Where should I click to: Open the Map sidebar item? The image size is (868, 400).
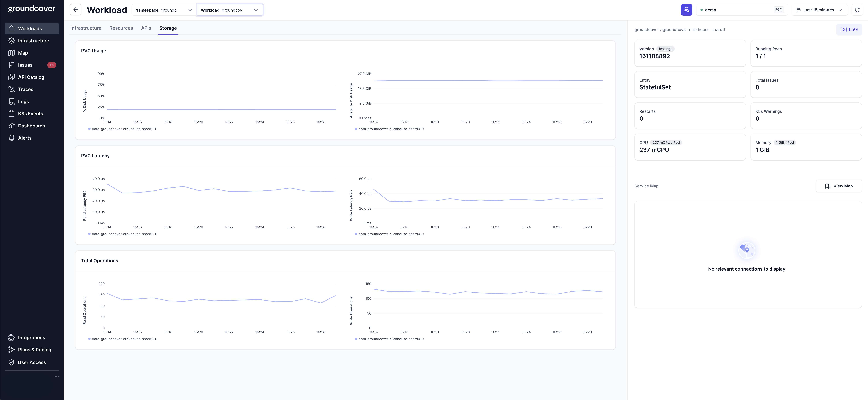[23, 53]
